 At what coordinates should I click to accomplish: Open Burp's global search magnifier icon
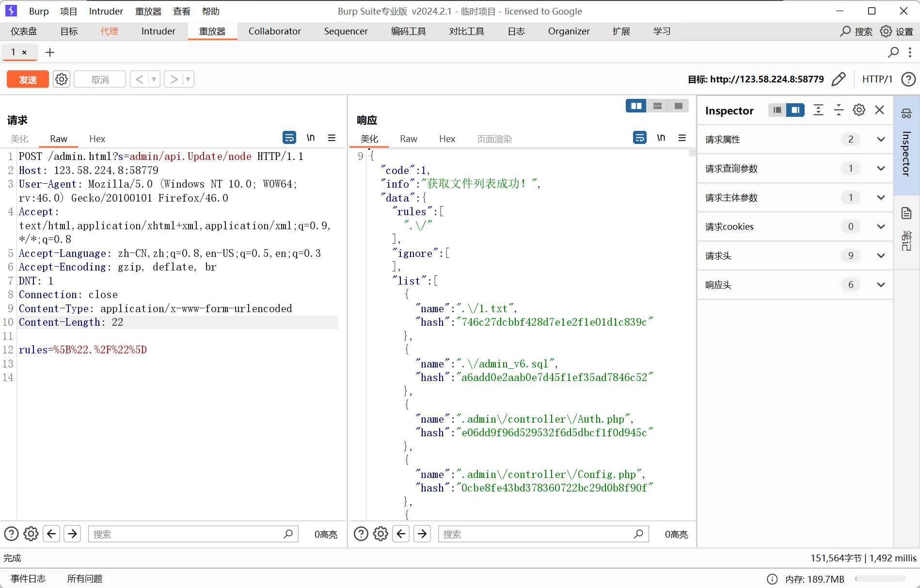pyautogui.click(x=845, y=31)
